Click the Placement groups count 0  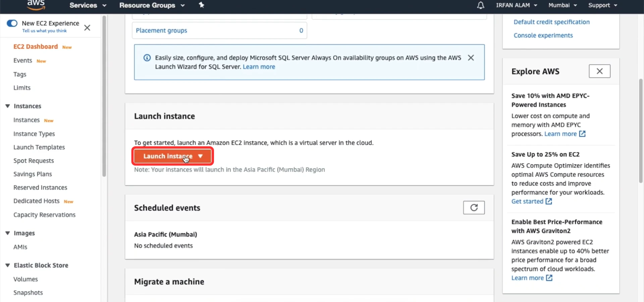(301, 31)
